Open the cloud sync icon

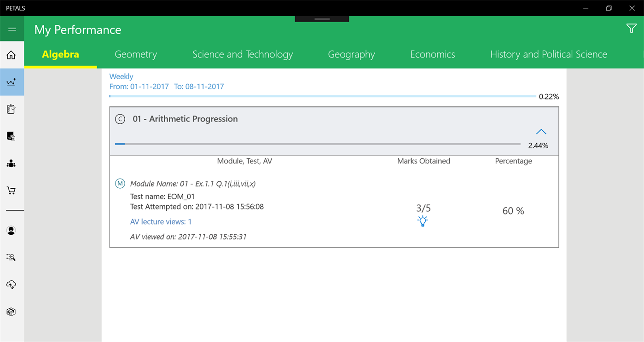(x=12, y=284)
